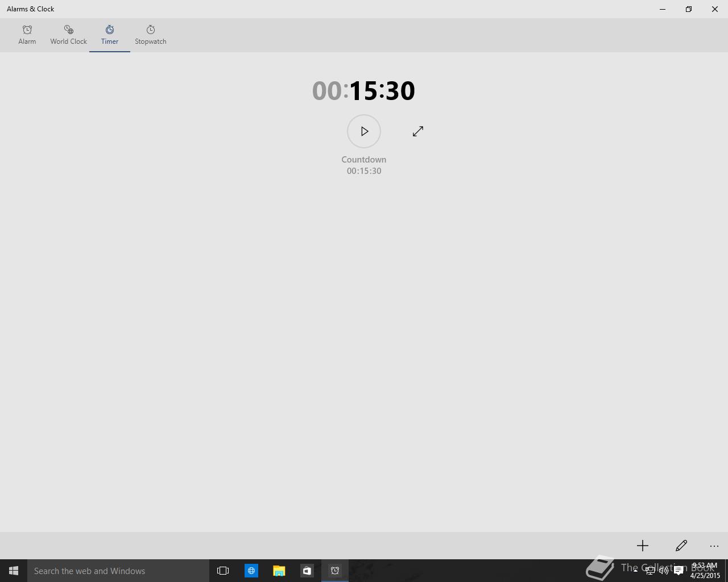Add a new timer with plus icon
The height and width of the screenshot is (582, 728).
[643, 546]
